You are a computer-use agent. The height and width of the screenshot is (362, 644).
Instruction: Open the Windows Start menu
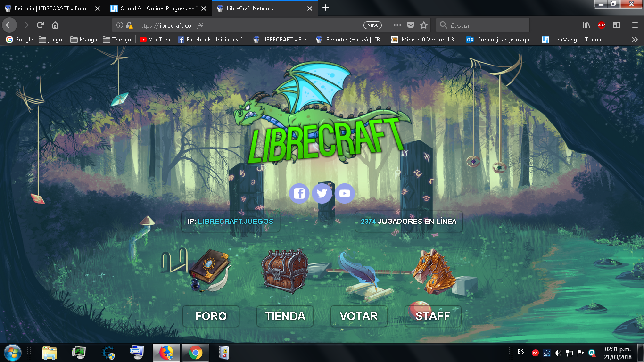(12, 353)
